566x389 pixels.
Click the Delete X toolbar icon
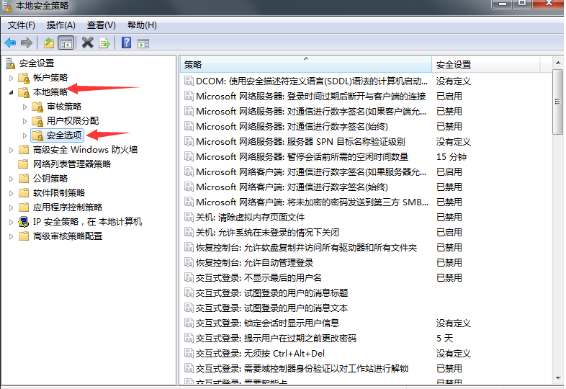(87, 43)
